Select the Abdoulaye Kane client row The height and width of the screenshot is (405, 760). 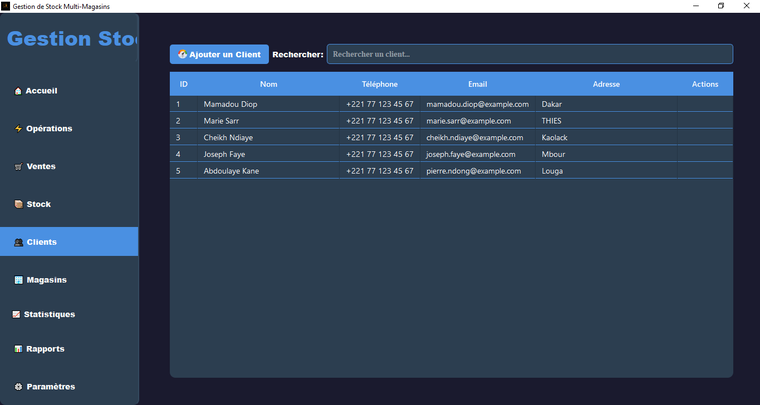(x=231, y=171)
